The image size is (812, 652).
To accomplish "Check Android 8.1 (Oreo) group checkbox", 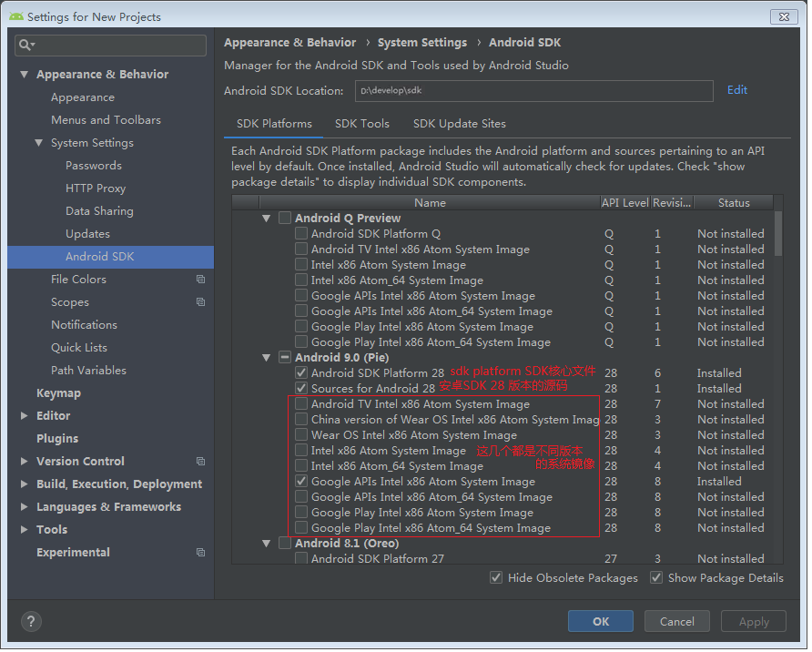I will pos(286,545).
